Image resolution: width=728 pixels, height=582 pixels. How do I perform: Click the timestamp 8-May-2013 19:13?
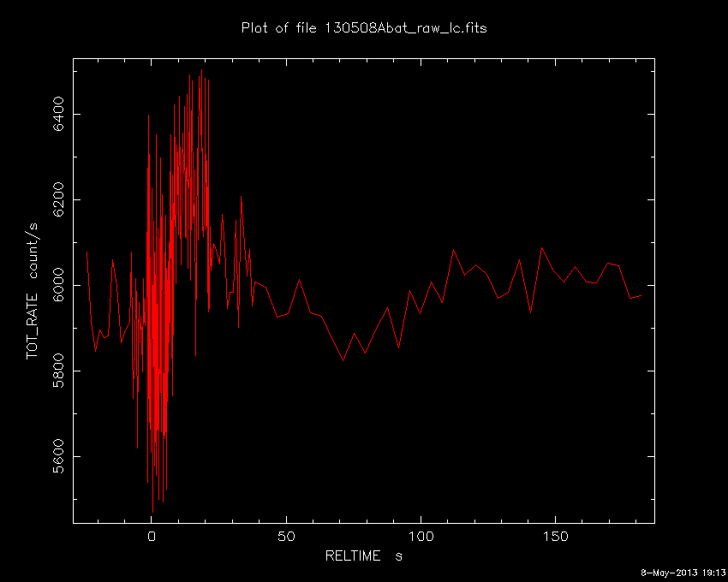(683, 573)
